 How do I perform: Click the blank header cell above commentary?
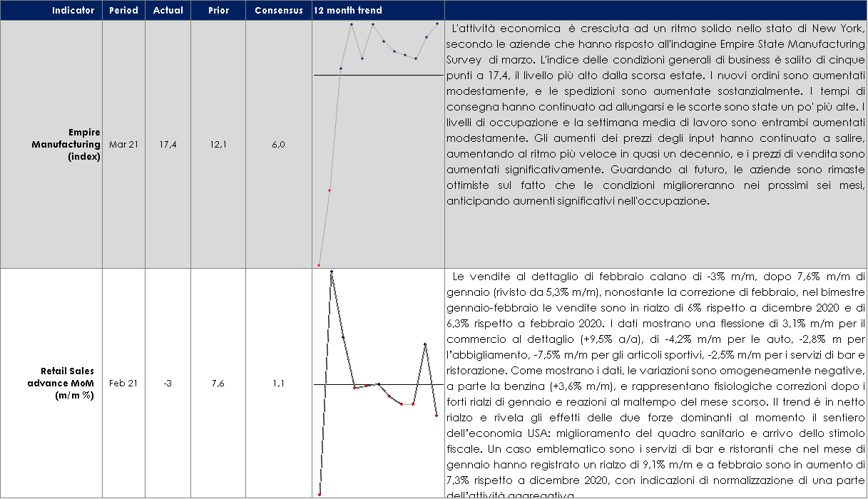coord(655,11)
